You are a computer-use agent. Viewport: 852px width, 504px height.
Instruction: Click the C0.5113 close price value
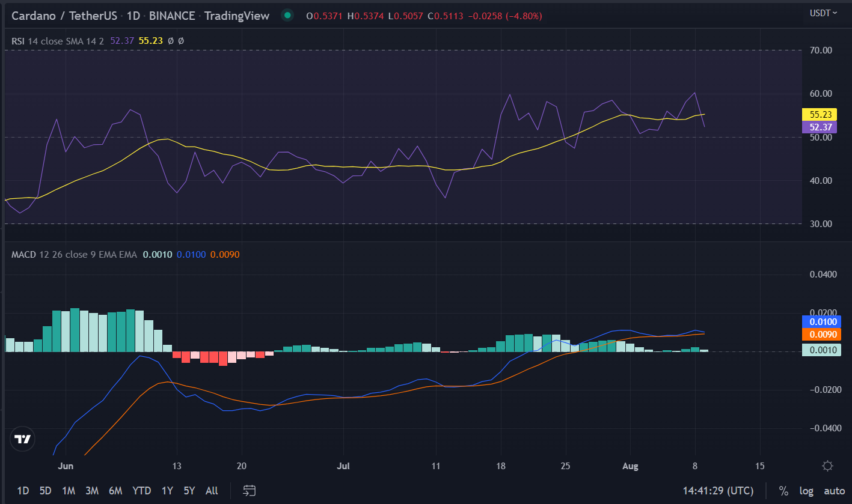(446, 16)
